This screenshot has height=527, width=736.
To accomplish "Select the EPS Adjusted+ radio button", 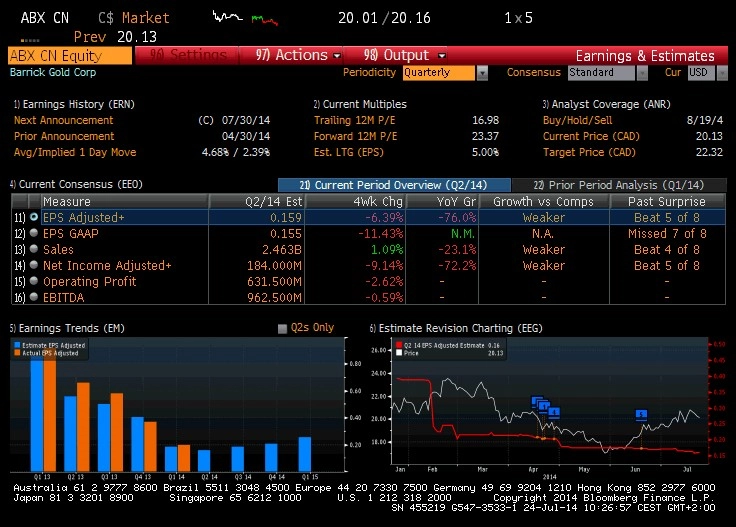I will tap(34, 217).
